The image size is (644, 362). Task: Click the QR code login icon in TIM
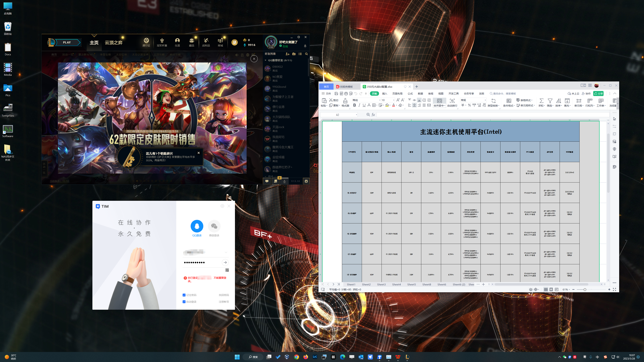click(227, 270)
